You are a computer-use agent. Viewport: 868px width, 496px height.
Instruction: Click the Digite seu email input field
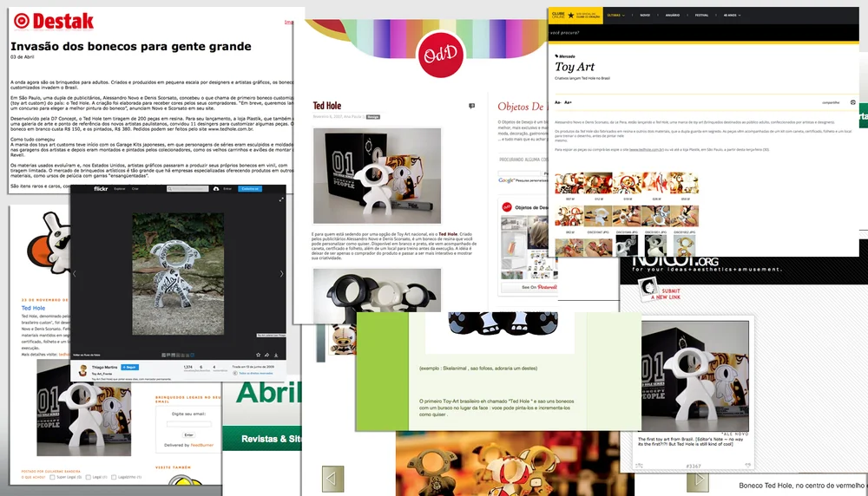coord(188,424)
